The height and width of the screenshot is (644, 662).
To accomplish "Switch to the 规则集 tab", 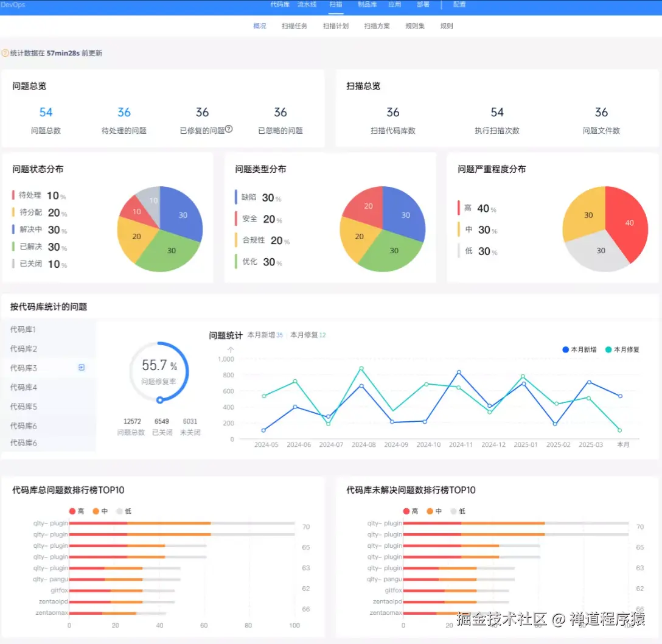I will coord(414,26).
